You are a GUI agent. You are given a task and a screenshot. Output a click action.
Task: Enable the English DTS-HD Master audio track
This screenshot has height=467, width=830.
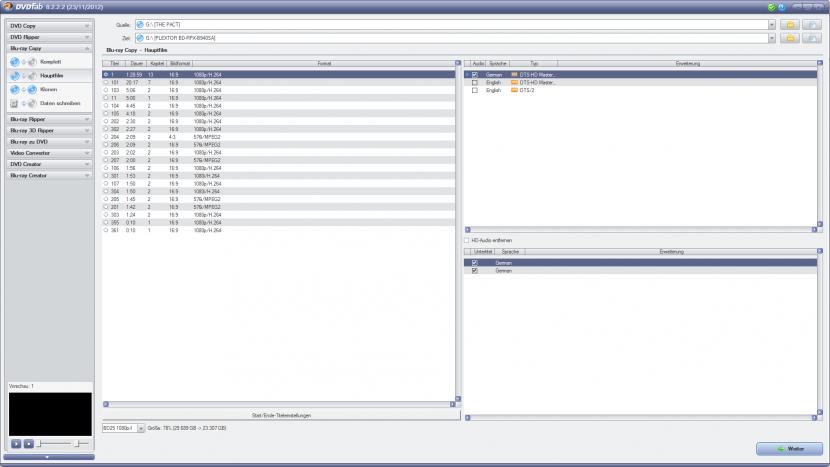click(x=475, y=83)
